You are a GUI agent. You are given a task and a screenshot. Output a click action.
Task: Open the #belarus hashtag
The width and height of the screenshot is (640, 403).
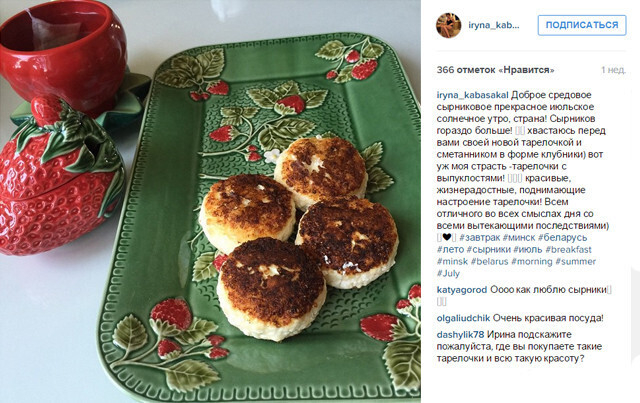tap(489, 261)
